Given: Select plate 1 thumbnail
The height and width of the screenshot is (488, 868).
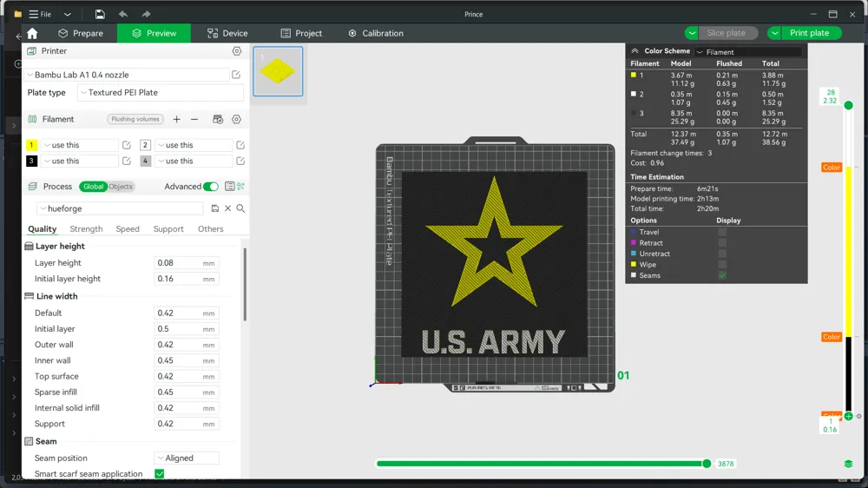Looking at the screenshot, I should (278, 71).
